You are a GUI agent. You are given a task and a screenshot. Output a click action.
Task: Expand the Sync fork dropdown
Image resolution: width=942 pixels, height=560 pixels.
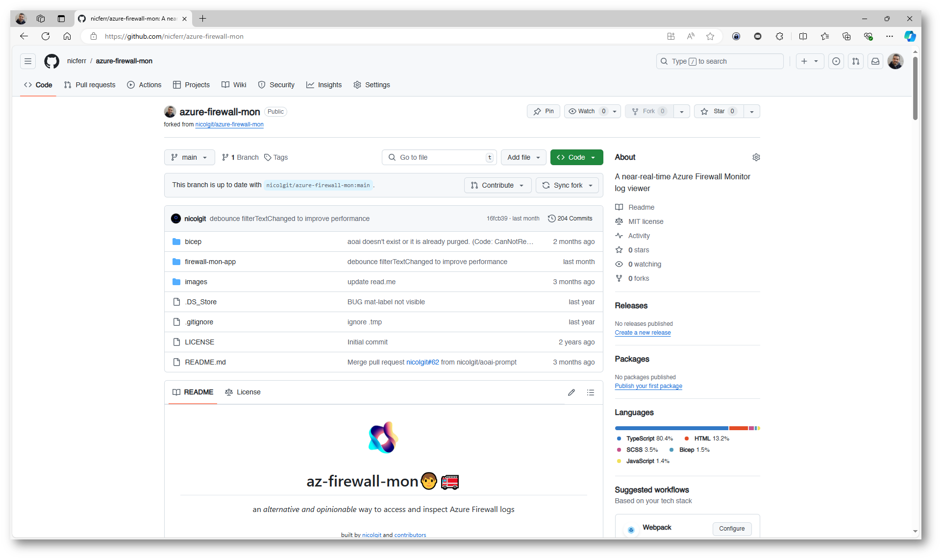coord(568,185)
